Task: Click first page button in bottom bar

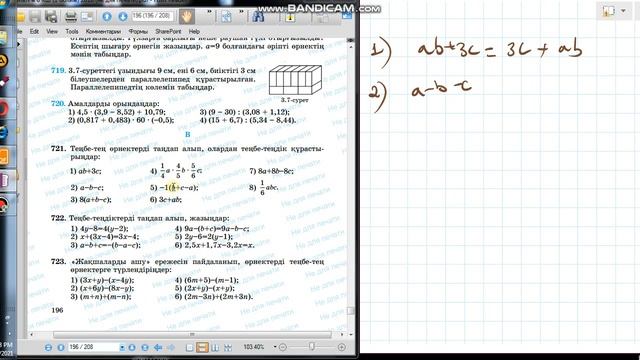Action: [48, 347]
